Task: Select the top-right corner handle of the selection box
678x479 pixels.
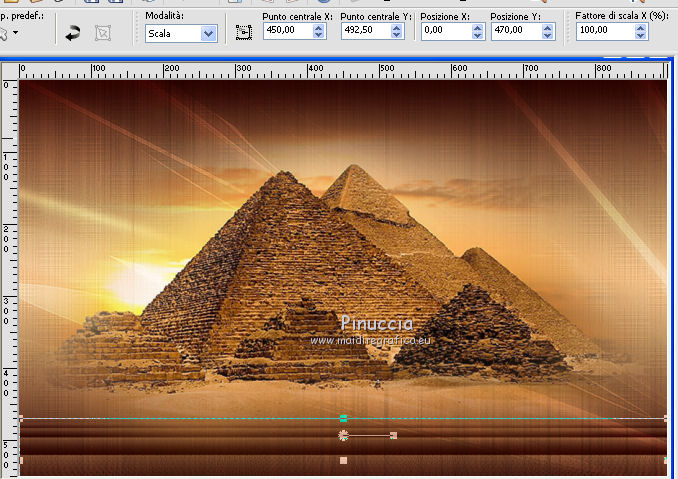Action: click(x=665, y=418)
